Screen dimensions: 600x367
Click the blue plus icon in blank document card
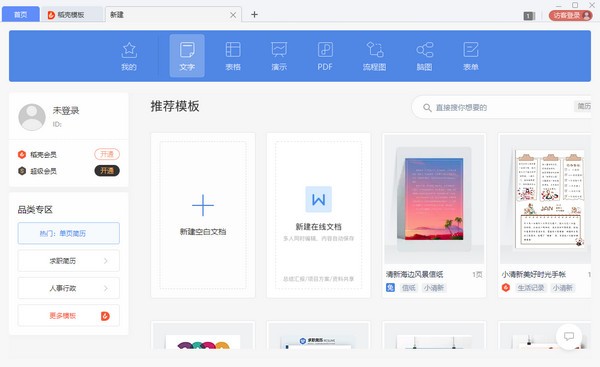203,206
